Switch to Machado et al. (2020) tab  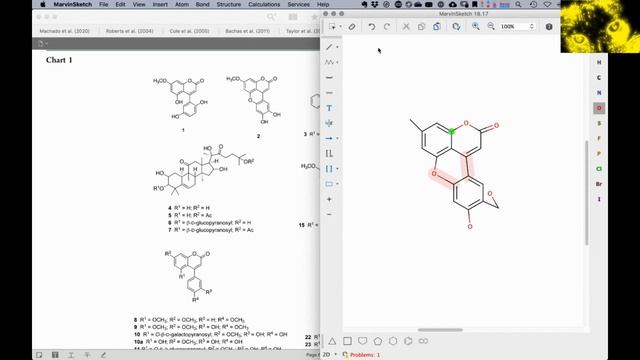pyautogui.click(x=64, y=31)
